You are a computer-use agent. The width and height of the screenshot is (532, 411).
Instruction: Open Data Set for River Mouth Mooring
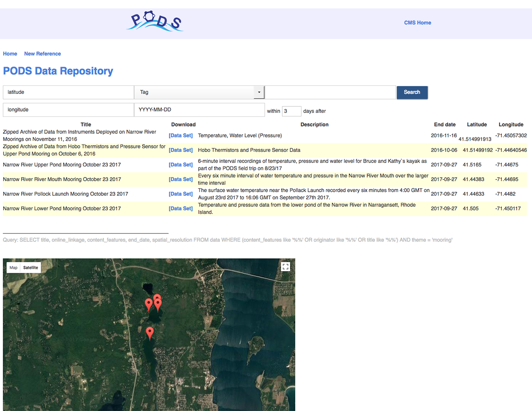click(x=181, y=179)
